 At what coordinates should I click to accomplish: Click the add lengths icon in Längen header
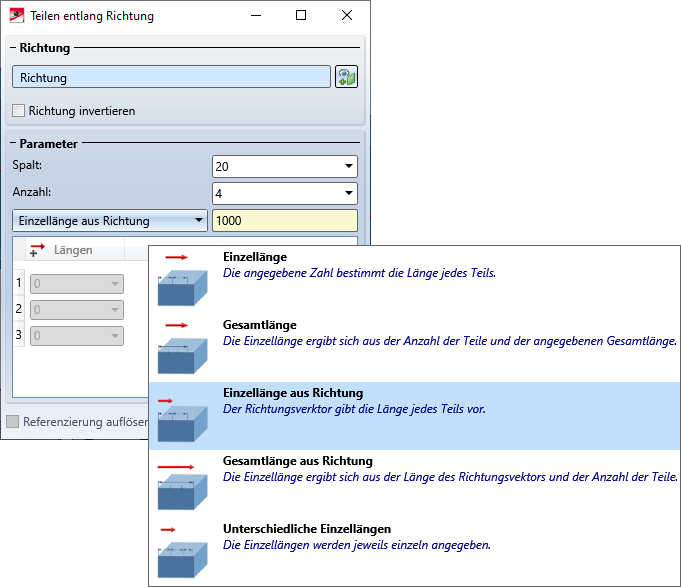tap(37, 250)
